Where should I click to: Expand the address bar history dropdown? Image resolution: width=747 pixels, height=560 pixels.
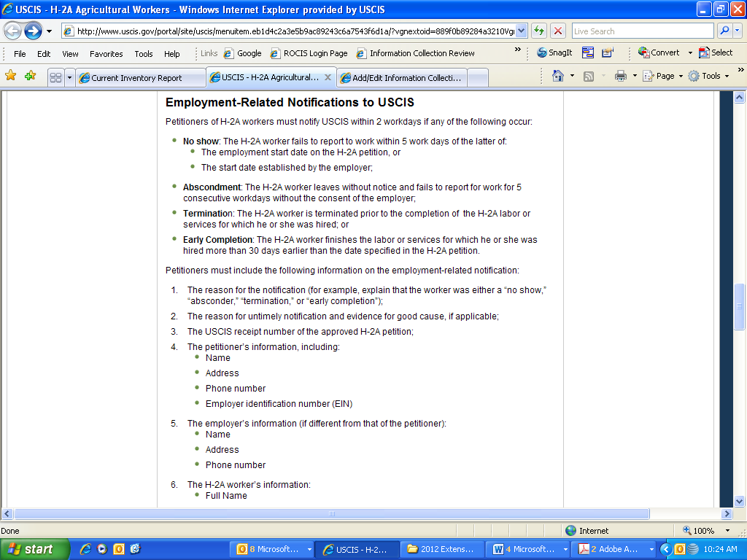(x=521, y=31)
